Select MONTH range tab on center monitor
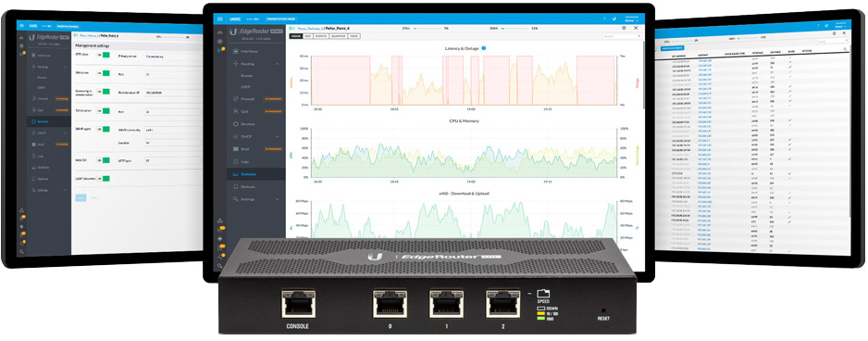This screenshot has width=868, height=341. pyautogui.click(x=321, y=36)
